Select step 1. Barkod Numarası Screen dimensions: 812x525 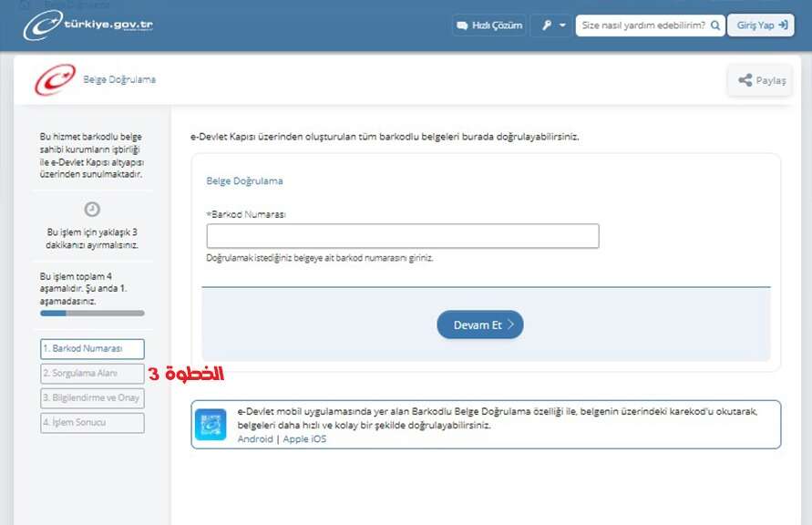[x=92, y=348]
